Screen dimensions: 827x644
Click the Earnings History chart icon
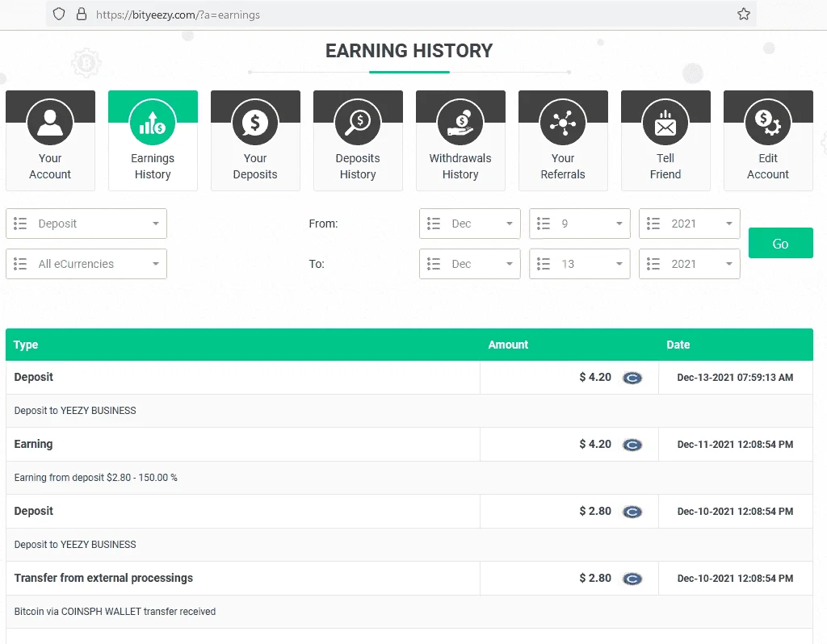point(153,123)
